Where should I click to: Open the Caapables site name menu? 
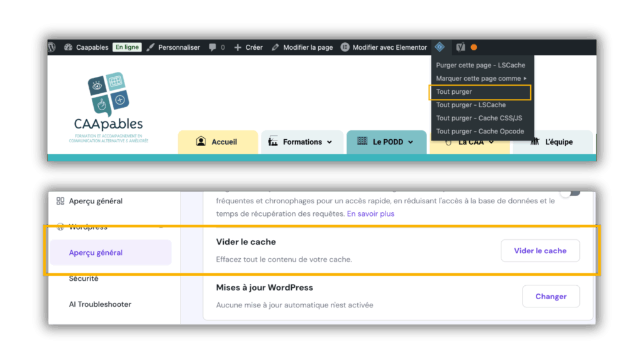pos(92,47)
